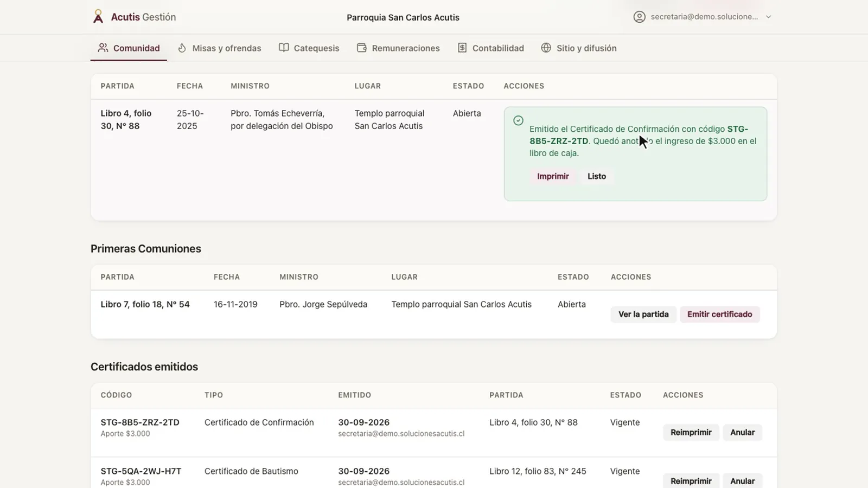The width and height of the screenshot is (868, 488).
Task: Open the secretaria@demo account menu
Action: tap(703, 17)
